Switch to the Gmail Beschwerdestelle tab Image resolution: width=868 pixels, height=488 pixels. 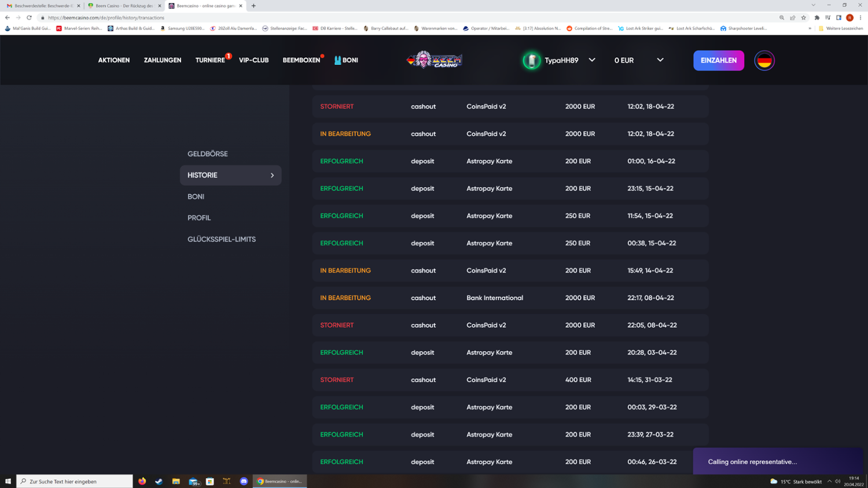tap(42, 6)
